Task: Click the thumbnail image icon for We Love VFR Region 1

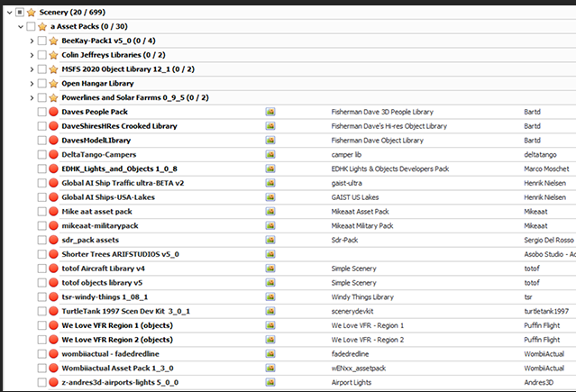Action: point(270,325)
